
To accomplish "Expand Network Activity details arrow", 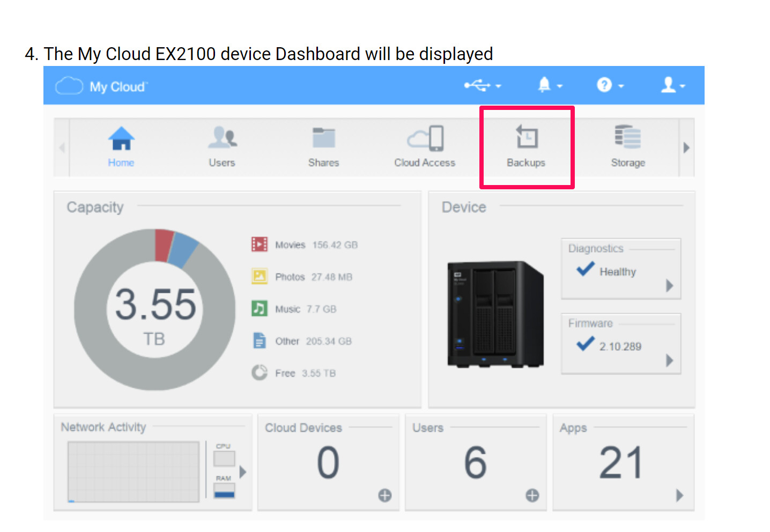I will (x=243, y=472).
